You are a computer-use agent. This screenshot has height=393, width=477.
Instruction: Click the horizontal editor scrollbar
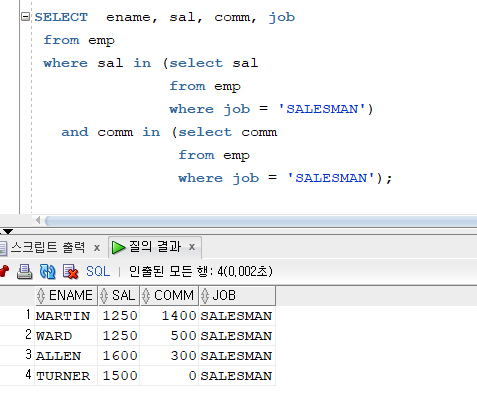[261, 221]
